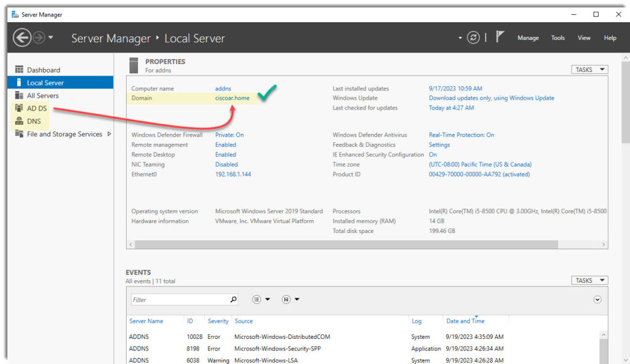The width and height of the screenshot is (630, 364).
Task: Click Windows Defender Firewall Private: On
Action: point(229,135)
